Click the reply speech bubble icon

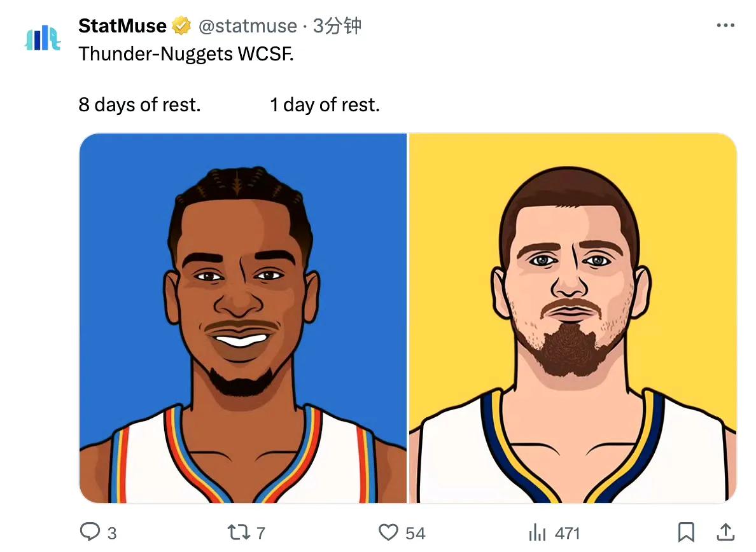point(90,532)
